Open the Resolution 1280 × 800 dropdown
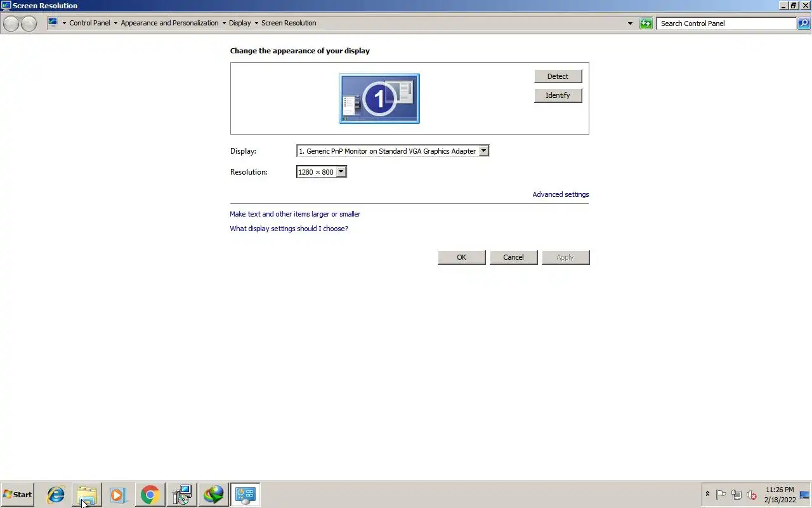 322,172
